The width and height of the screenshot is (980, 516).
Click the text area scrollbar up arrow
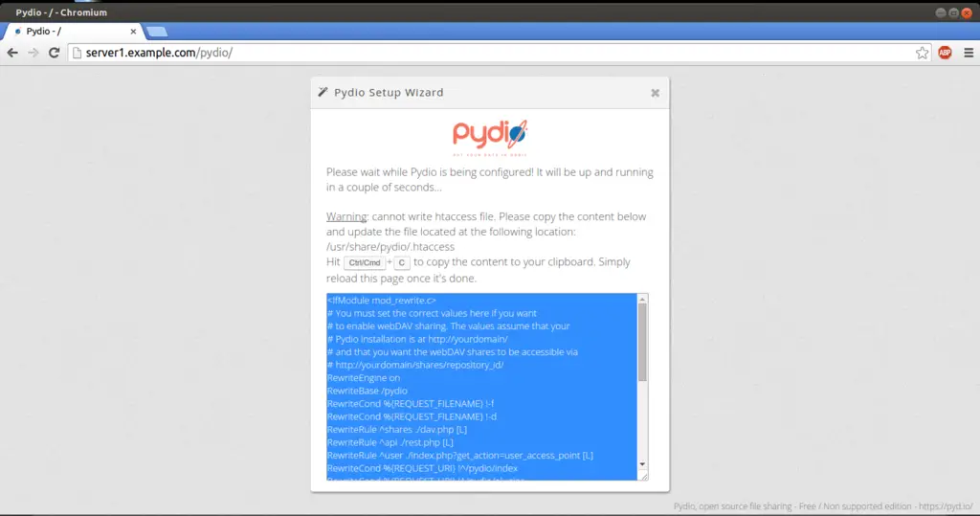tap(642, 299)
